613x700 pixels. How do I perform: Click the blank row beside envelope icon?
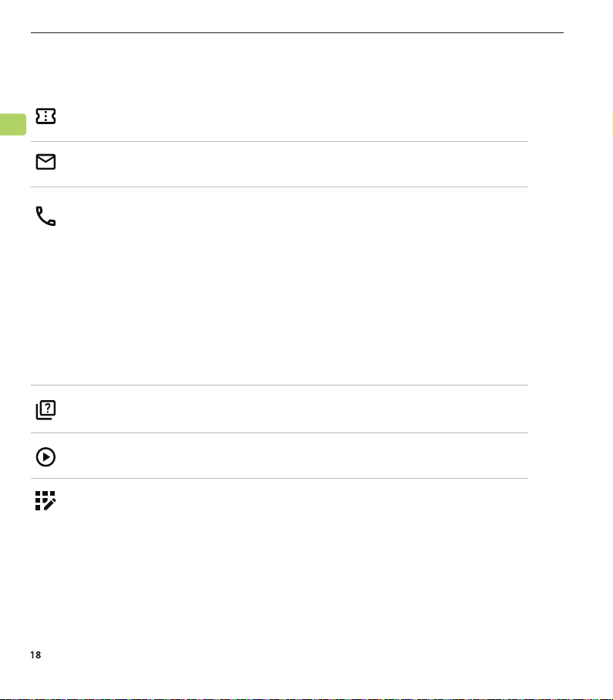pyautogui.click(x=292, y=164)
